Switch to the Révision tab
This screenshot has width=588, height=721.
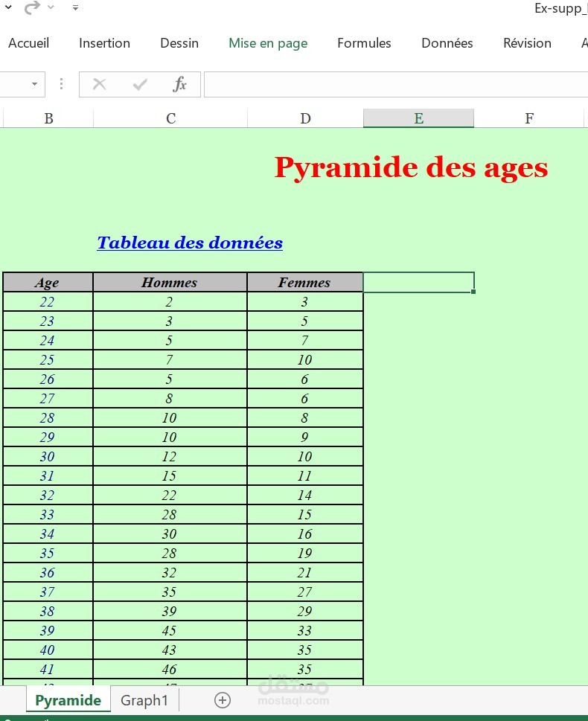click(x=527, y=43)
